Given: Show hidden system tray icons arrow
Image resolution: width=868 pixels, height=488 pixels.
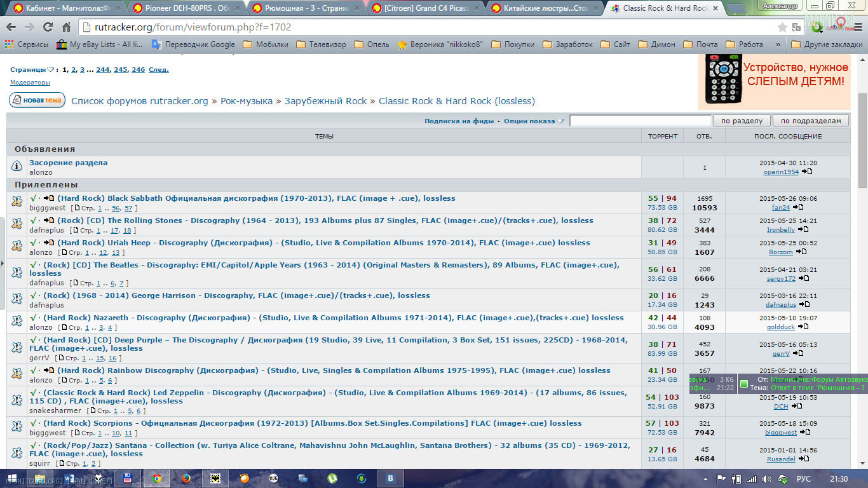Looking at the screenshot, I should (x=706, y=478).
